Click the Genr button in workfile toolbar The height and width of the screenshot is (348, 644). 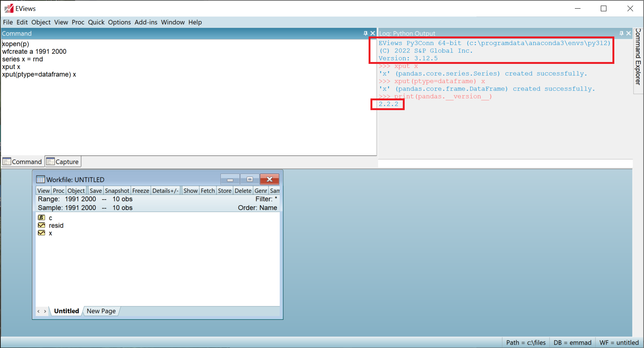click(x=260, y=191)
